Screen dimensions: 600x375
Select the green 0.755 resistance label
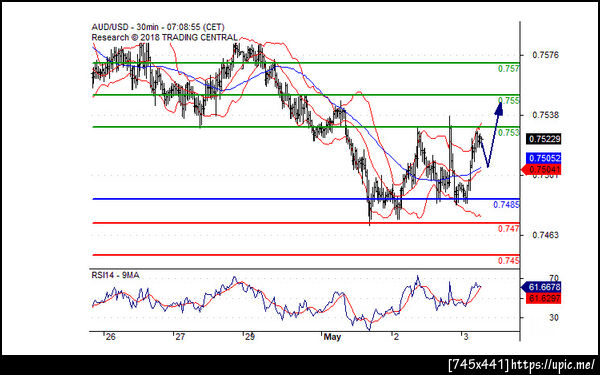[x=509, y=101]
